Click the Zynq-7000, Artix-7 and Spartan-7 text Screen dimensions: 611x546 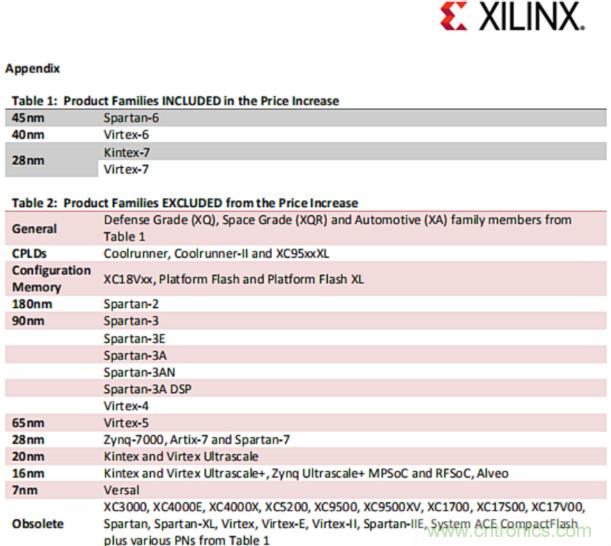197,440
